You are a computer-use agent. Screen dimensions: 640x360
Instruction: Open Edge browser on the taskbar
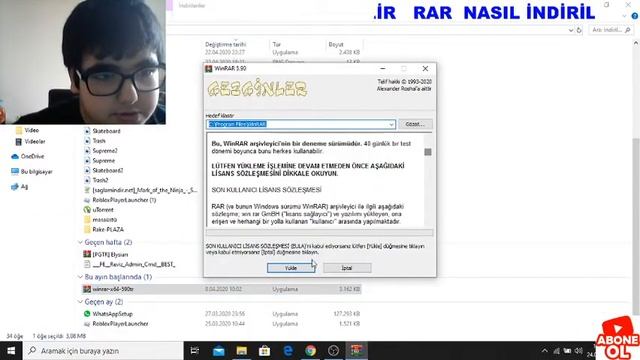coord(288,351)
